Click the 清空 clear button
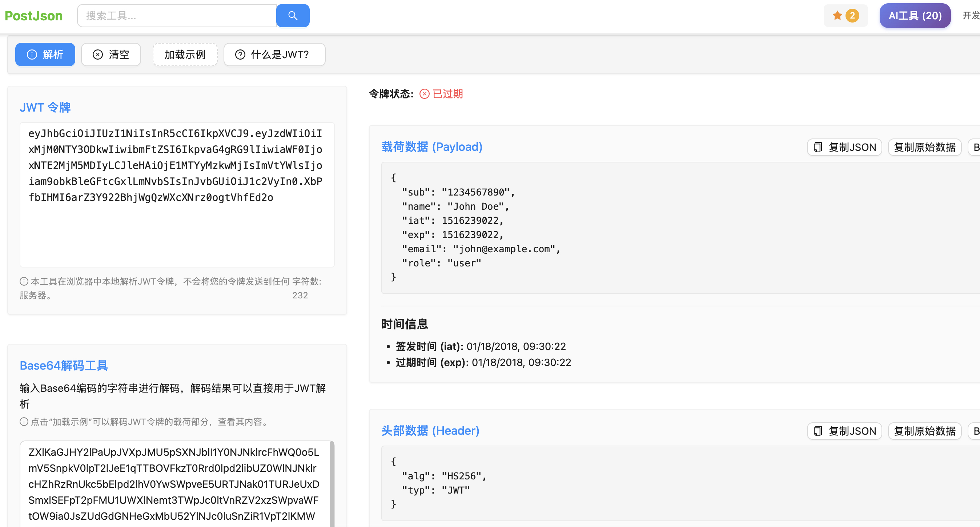 (111, 55)
